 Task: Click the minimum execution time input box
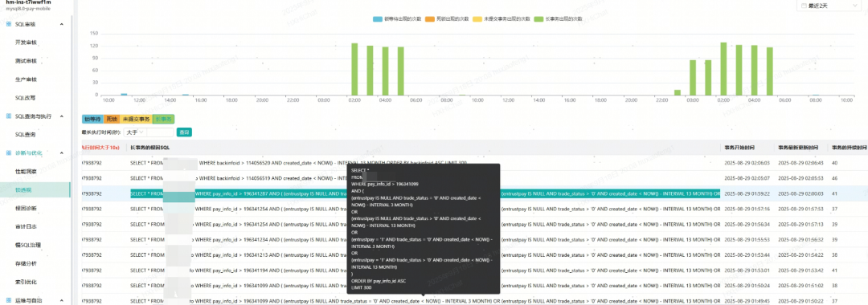160,132
